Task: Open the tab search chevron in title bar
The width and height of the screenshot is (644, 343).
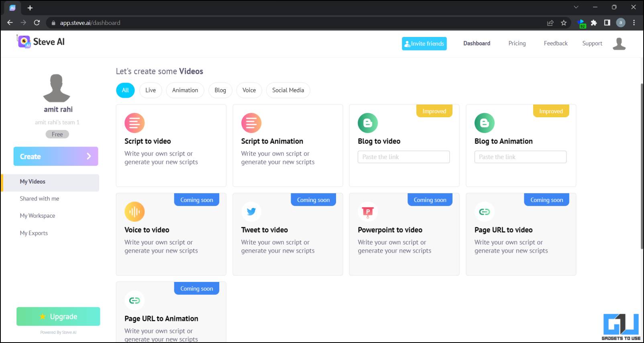Action: (576, 7)
